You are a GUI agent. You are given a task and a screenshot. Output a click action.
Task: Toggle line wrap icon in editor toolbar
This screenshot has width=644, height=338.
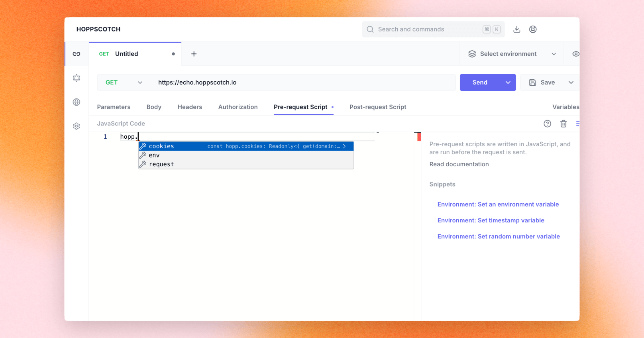[x=577, y=124]
